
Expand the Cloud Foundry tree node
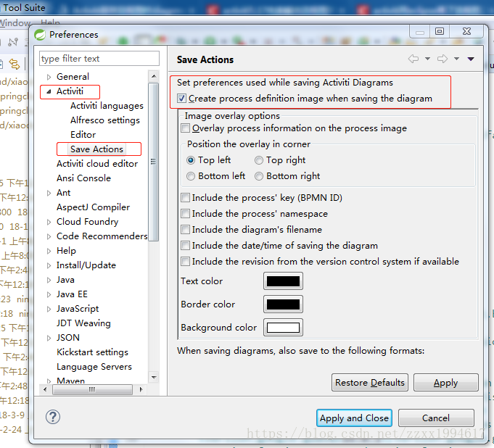[49, 222]
